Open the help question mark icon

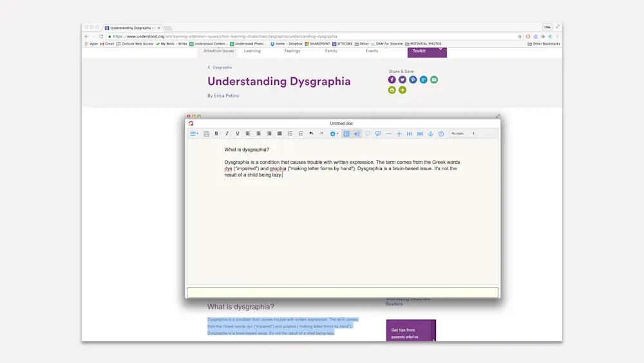pyautogui.click(x=441, y=133)
